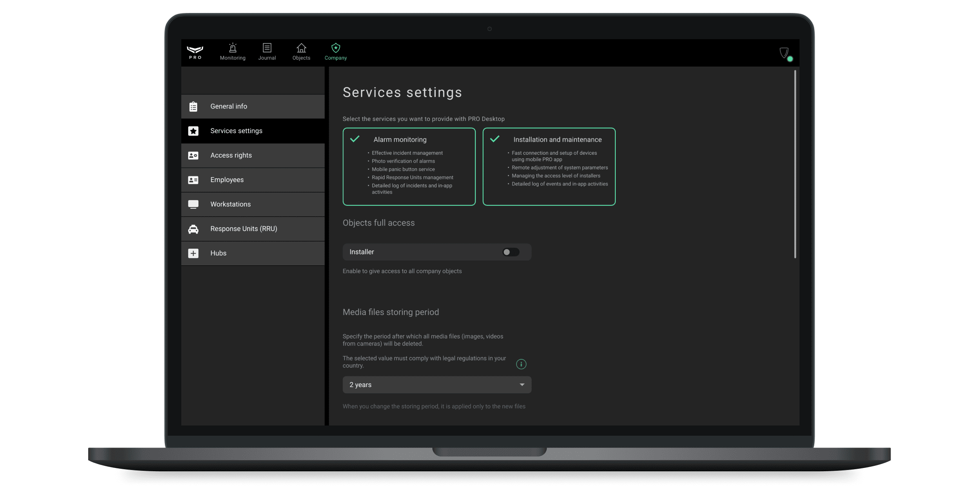
Task: Select the Company shield icon
Action: coord(336,48)
